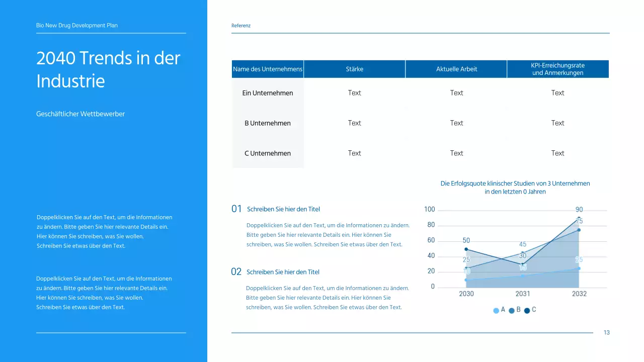Click the 'KPI-Erreichungsrate und Anmerkungen' header

pos(557,69)
